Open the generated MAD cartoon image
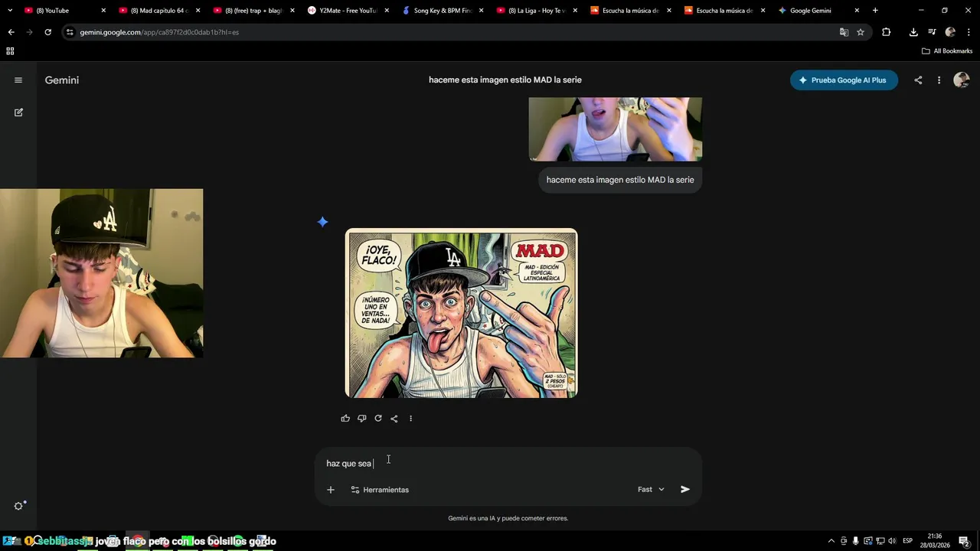This screenshot has height=551, width=980. click(462, 313)
